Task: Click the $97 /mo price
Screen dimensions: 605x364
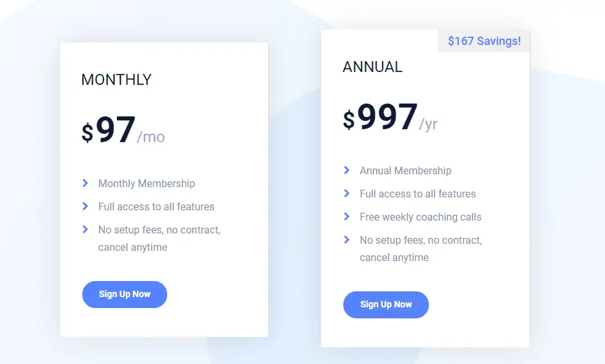Action: point(123,131)
